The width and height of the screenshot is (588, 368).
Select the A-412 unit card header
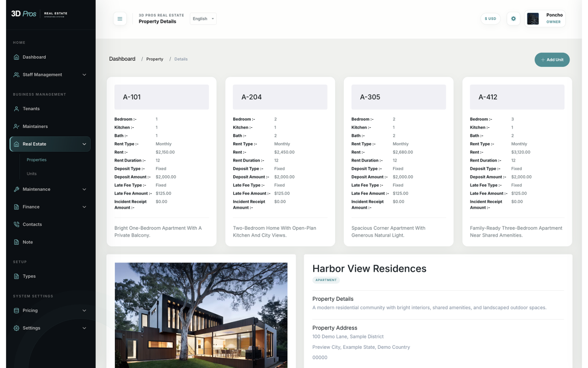pyautogui.click(x=517, y=97)
